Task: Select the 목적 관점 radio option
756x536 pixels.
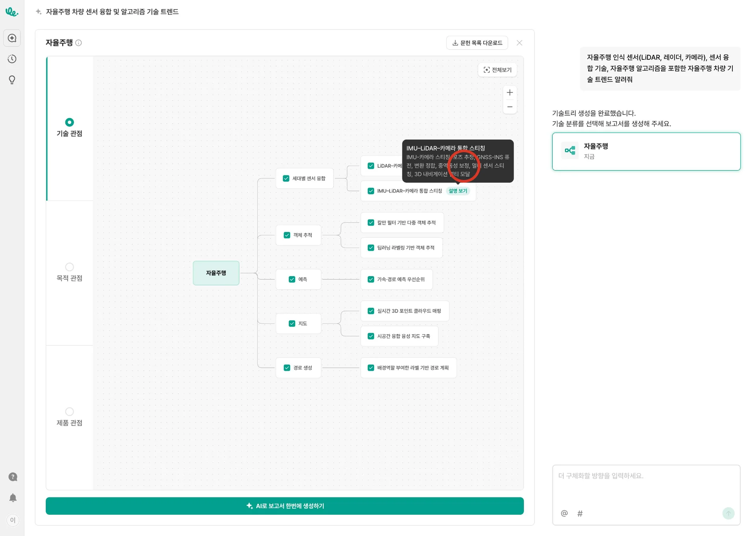Action: 70,267
